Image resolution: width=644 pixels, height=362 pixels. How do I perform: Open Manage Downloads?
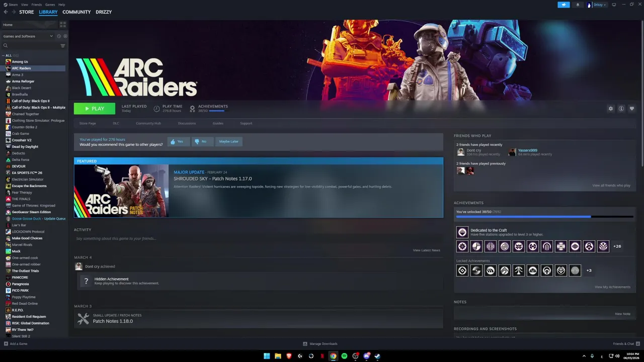click(320, 344)
